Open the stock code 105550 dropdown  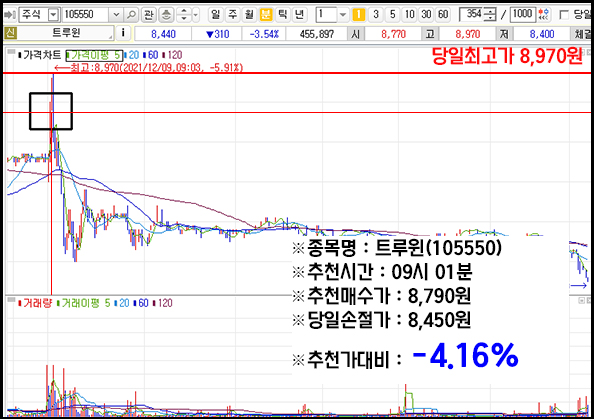coord(116,15)
